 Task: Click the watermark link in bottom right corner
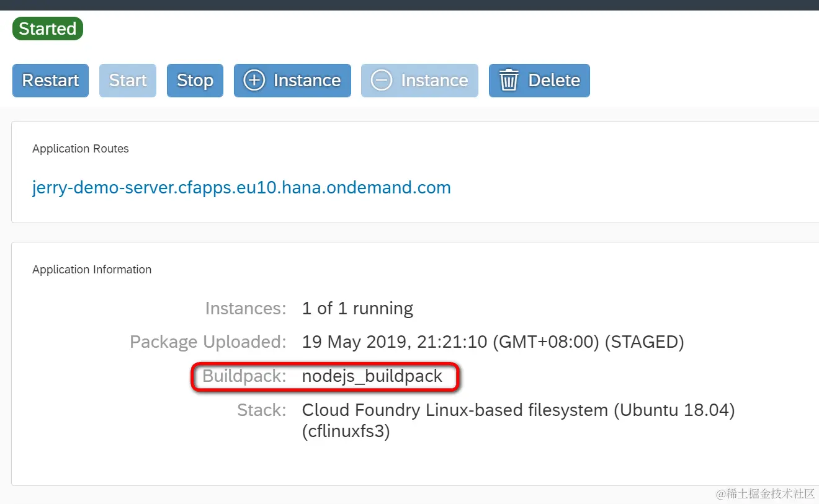(x=765, y=494)
